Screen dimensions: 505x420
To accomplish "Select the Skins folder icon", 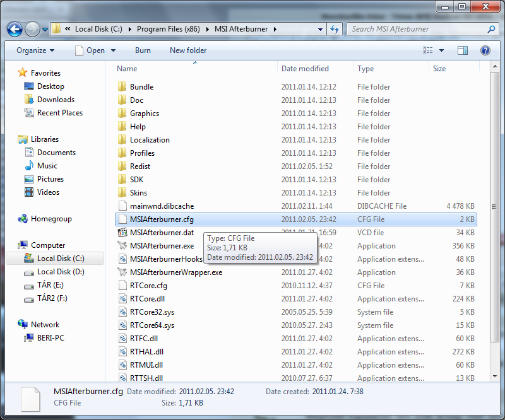I will pos(122,192).
